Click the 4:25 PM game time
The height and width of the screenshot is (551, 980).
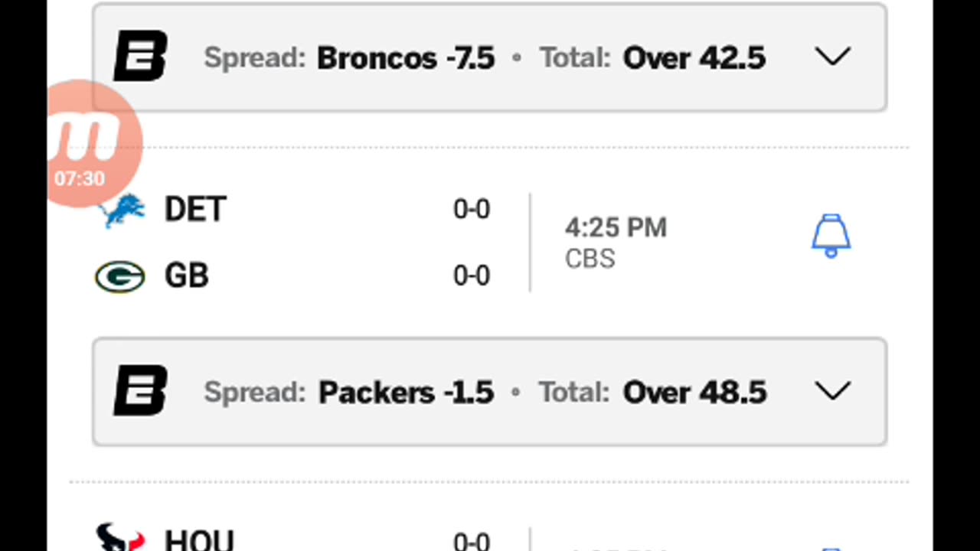(x=616, y=227)
